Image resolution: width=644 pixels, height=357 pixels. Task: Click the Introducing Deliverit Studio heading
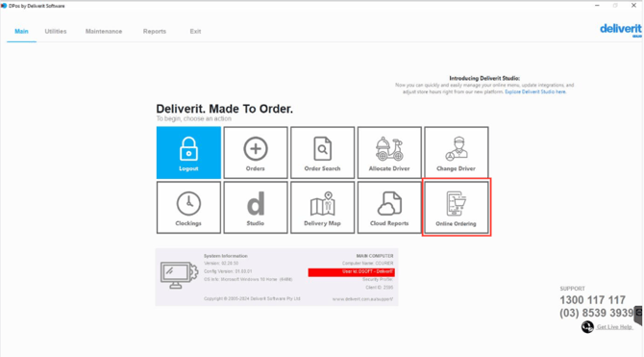pyautogui.click(x=484, y=78)
